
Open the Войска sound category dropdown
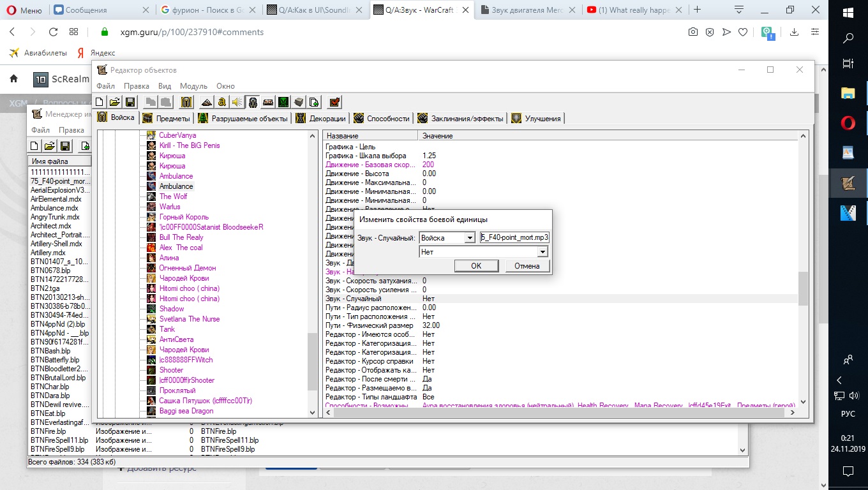coord(470,238)
